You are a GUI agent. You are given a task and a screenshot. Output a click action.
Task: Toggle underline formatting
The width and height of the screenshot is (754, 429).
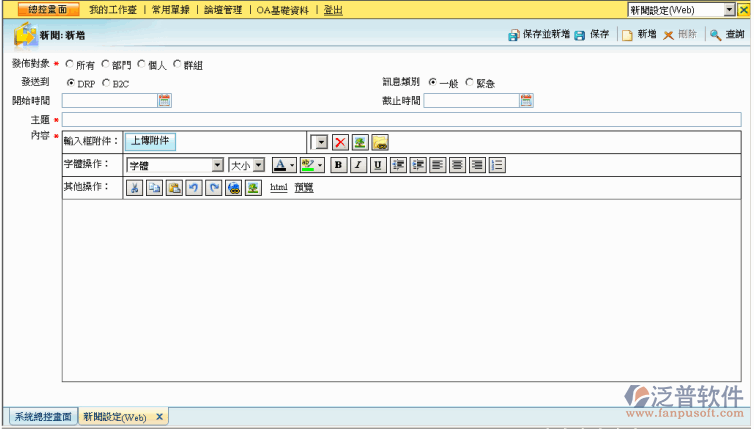378,165
